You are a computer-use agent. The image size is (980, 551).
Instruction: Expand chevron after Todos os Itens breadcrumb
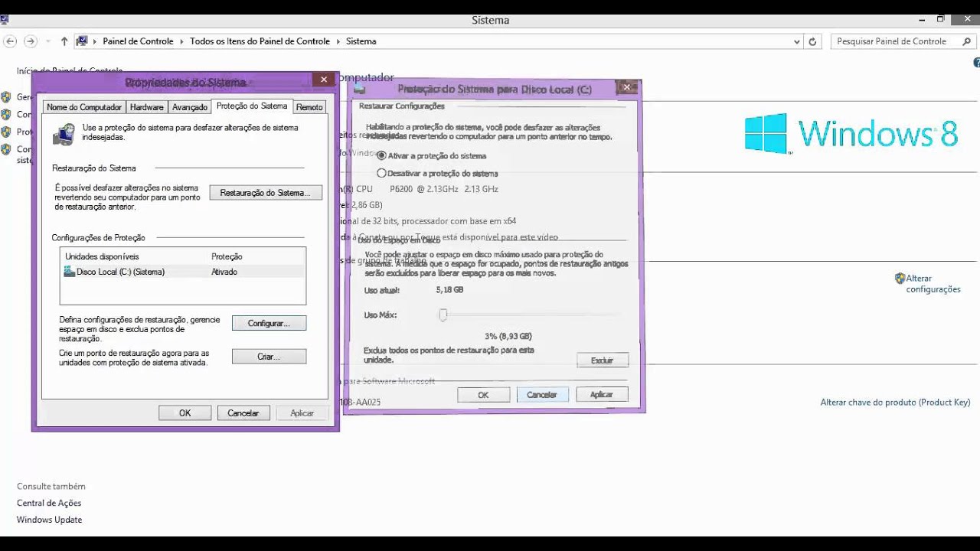point(338,41)
